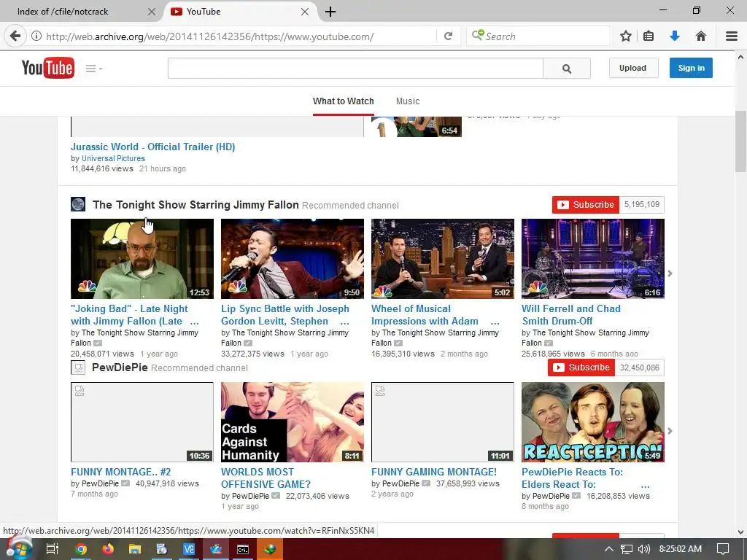Image resolution: width=747 pixels, height=560 pixels.
Task: Open the Action Center notifications icon
Action: pos(723,549)
